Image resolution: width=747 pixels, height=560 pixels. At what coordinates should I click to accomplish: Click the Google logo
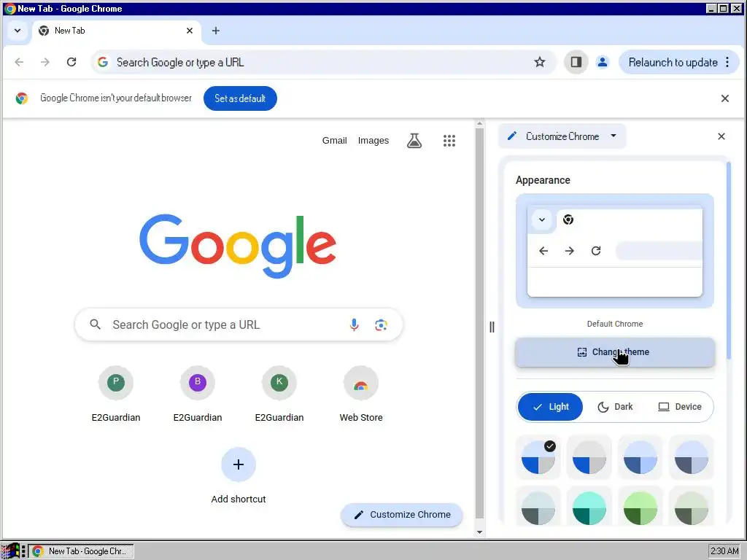(x=238, y=246)
